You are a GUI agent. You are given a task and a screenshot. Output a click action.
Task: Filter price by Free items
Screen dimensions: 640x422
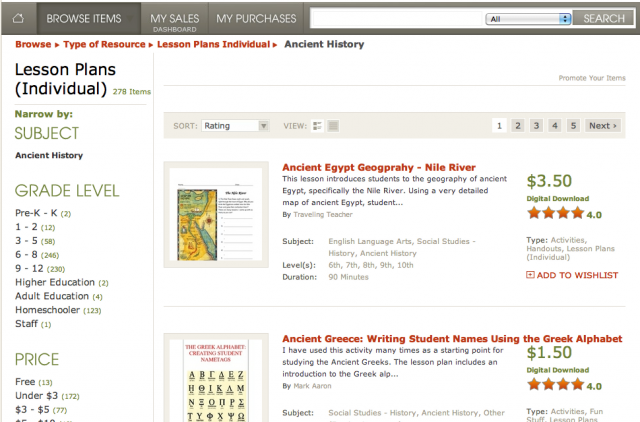coord(34,382)
